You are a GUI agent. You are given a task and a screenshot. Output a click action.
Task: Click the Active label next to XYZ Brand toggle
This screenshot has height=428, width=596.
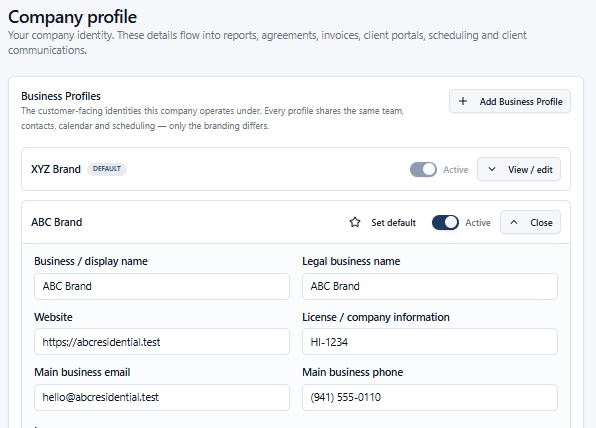(x=455, y=170)
